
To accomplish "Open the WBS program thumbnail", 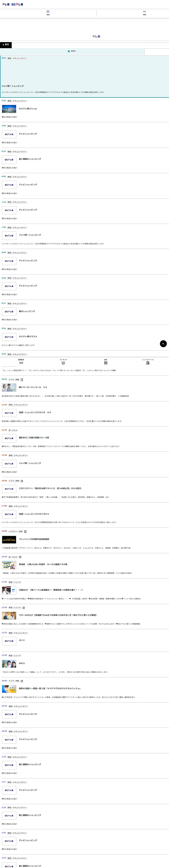I will click(x=9, y=664).
